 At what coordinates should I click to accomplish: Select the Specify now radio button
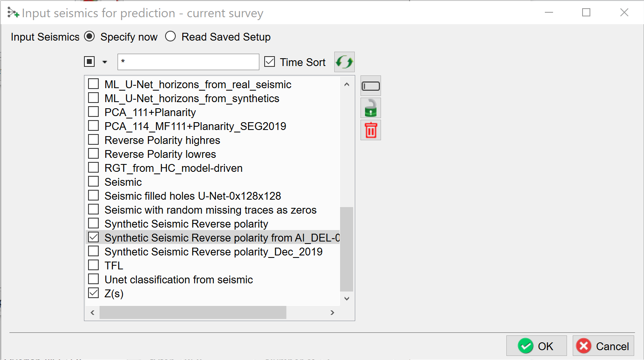[89, 36]
